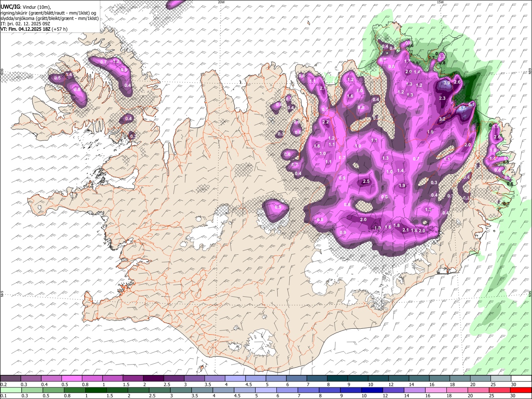Click the 0.9 value in the isolated purple blob

(278, 207)
